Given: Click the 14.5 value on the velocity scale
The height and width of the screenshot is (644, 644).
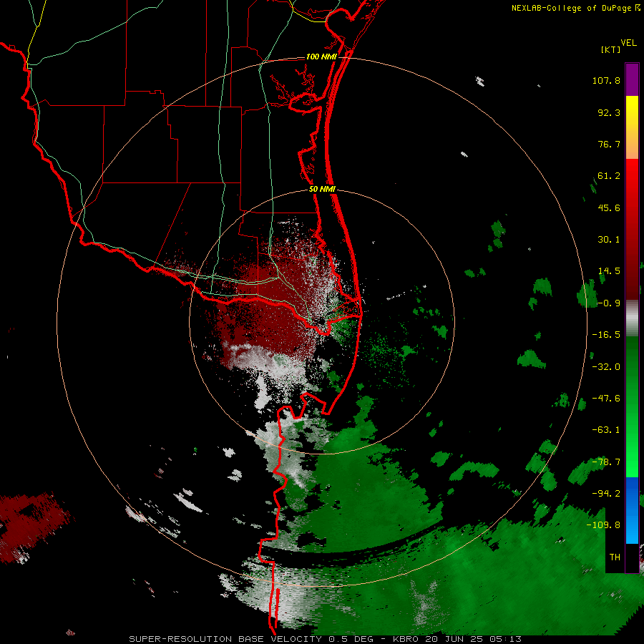Looking at the screenshot, I should [x=609, y=271].
